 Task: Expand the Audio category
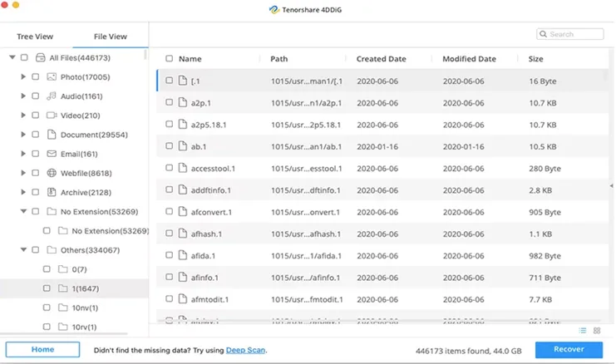point(23,96)
